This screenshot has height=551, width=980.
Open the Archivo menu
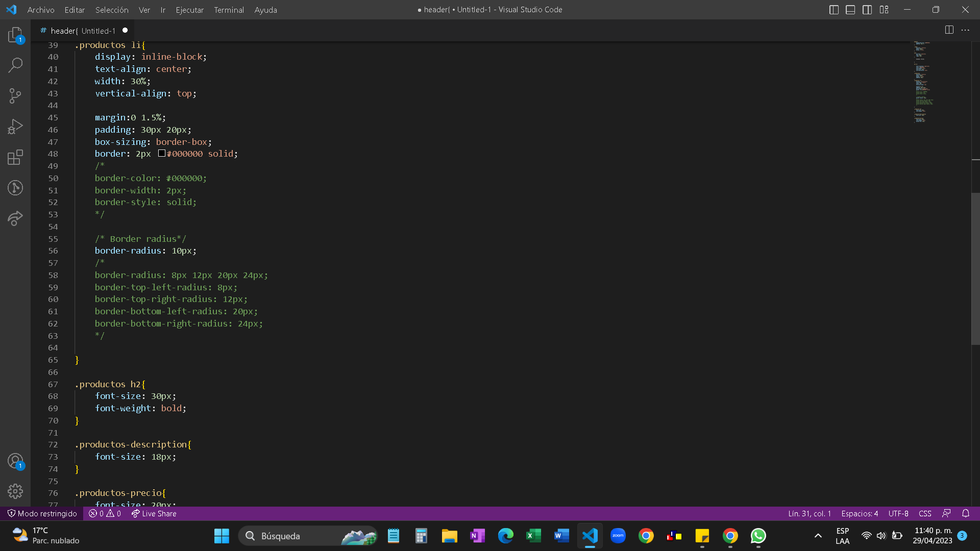tap(41, 10)
